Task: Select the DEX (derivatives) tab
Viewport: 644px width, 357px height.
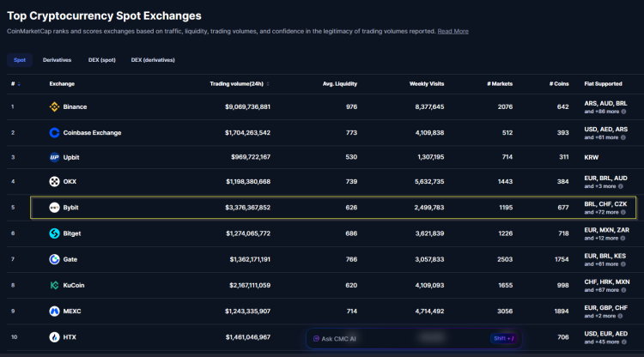Action: click(x=151, y=60)
